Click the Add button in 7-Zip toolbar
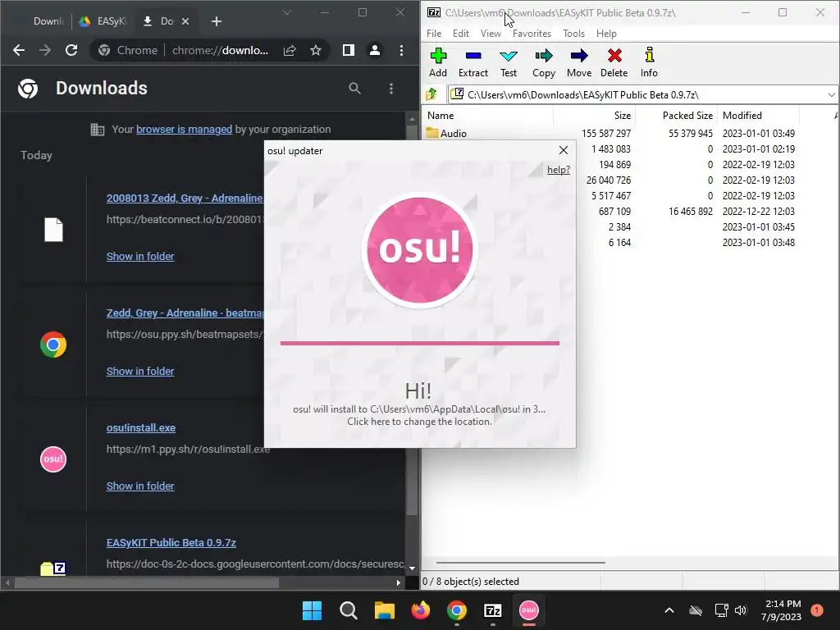The image size is (840, 630). point(438,62)
